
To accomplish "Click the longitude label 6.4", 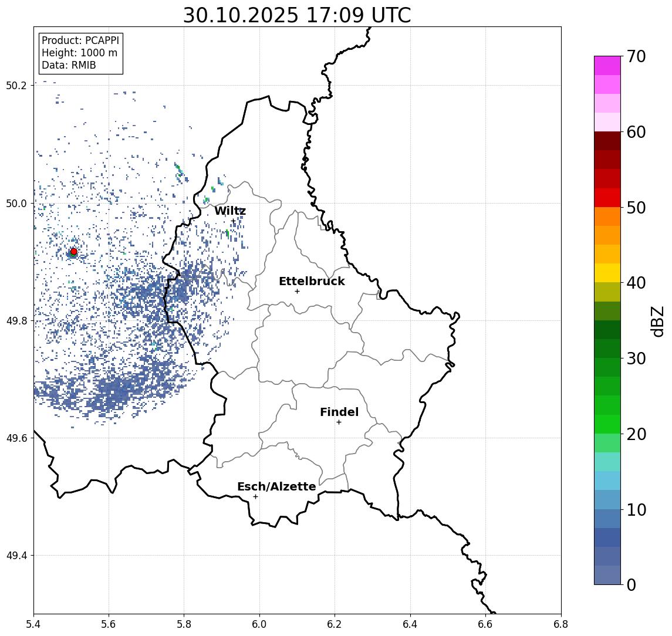I will pyautogui.click(x=410, y=624).
